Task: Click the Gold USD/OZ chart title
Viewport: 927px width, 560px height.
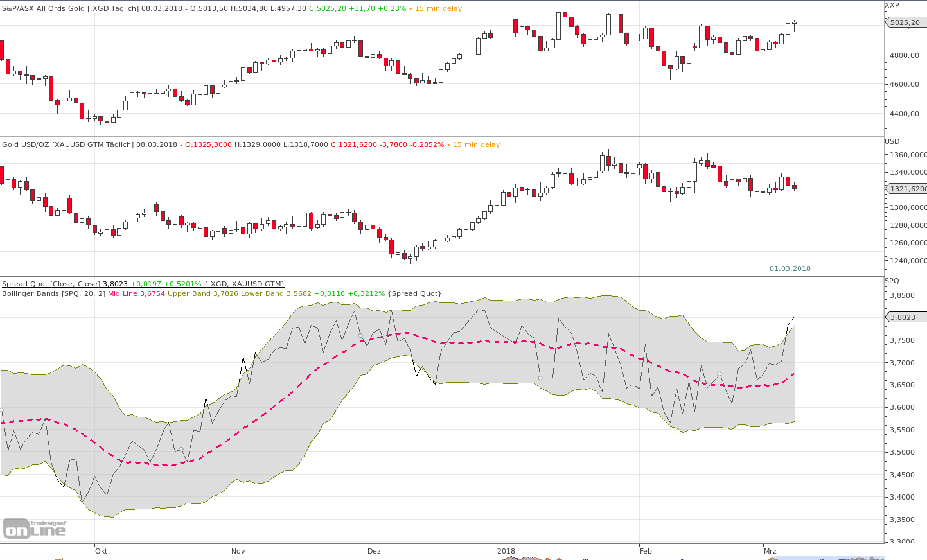Action: click(68, 144)
